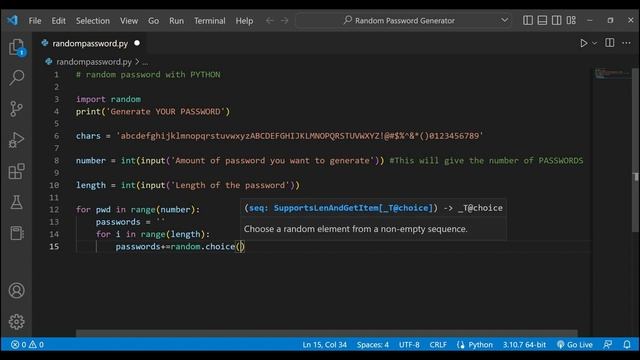Screen dimensions: 640x360
Task: Click the '# random password with PYTHON' comment
Action: (148, 75)
